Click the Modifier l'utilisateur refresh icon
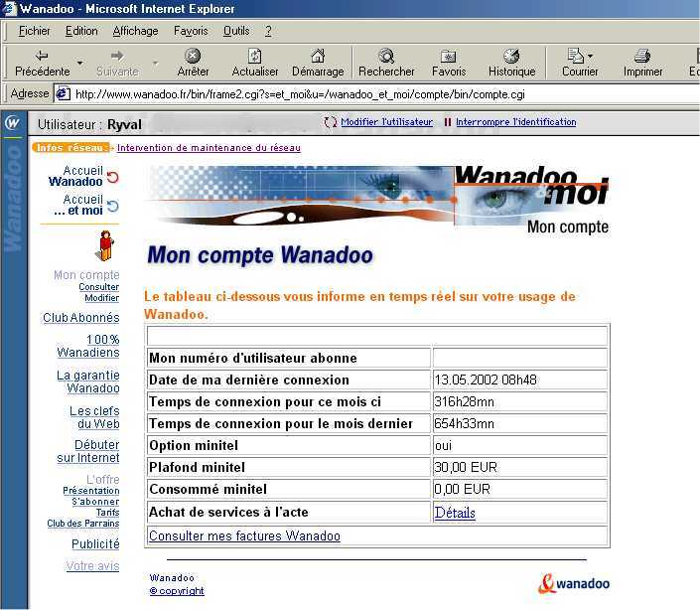 (x=331, y=122)
